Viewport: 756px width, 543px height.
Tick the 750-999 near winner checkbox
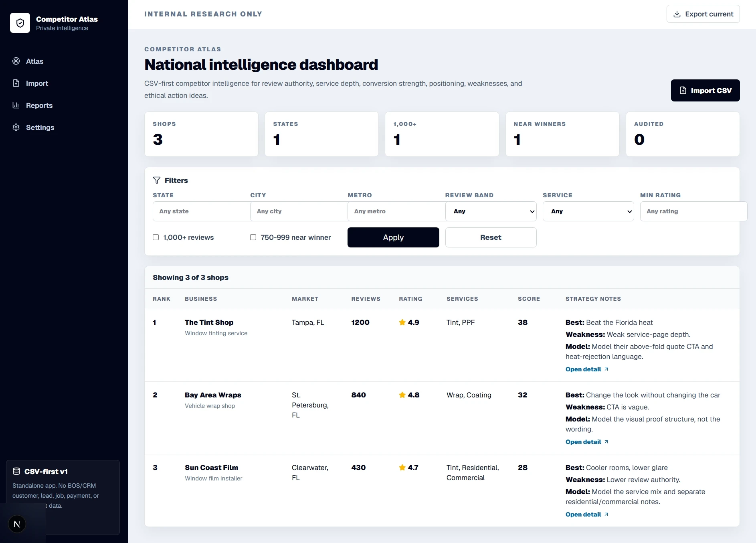[x=253, y=237]
